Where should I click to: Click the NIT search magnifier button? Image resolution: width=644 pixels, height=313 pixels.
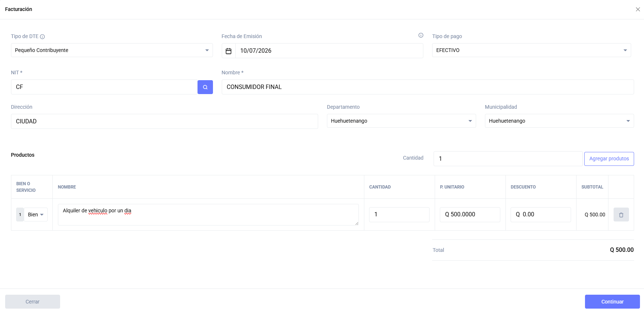(205, 87)
